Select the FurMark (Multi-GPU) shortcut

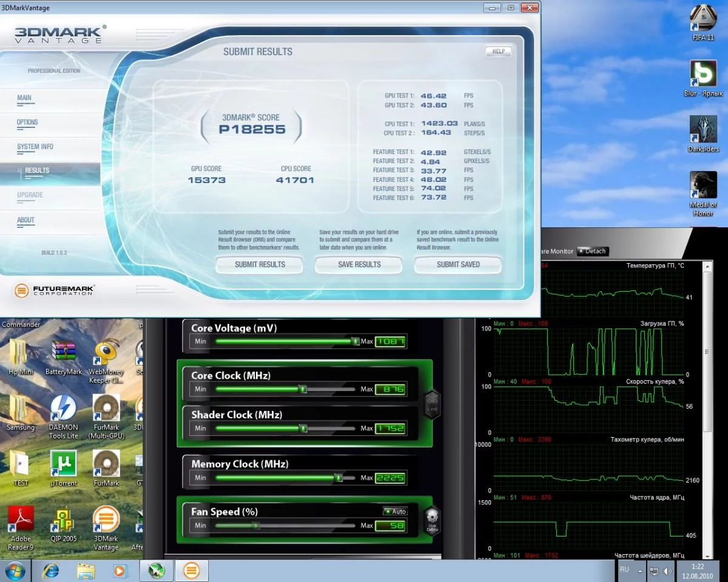[106, 417]
